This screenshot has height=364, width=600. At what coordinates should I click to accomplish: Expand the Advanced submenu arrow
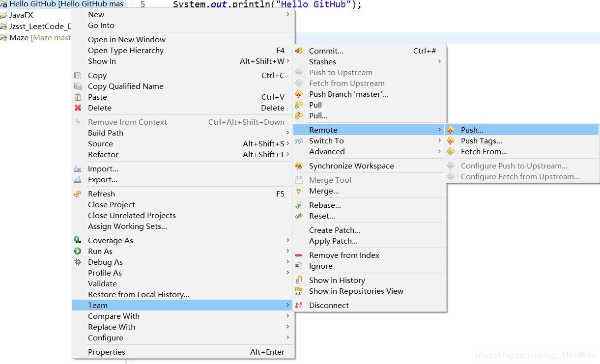pos(439,151)
